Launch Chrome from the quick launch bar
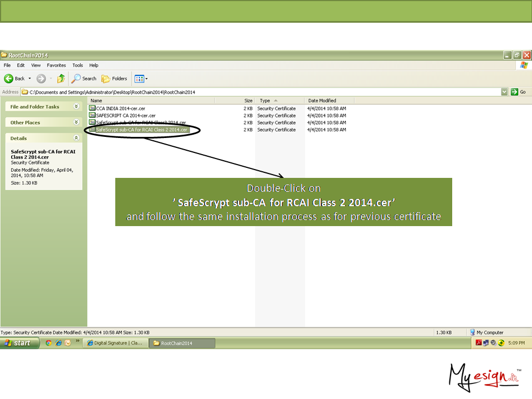Screen dimensions: 532x399 [x=49, y=343]
